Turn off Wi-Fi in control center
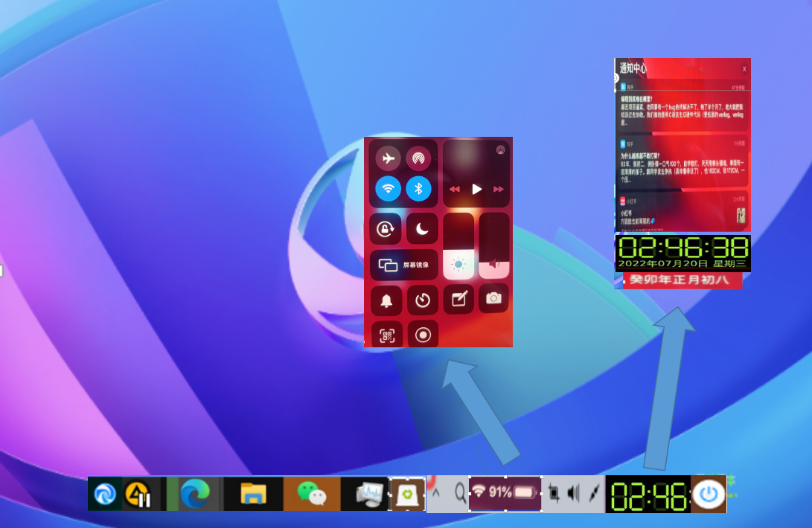This screenshot has height=528, width=812. click(388, 188)
